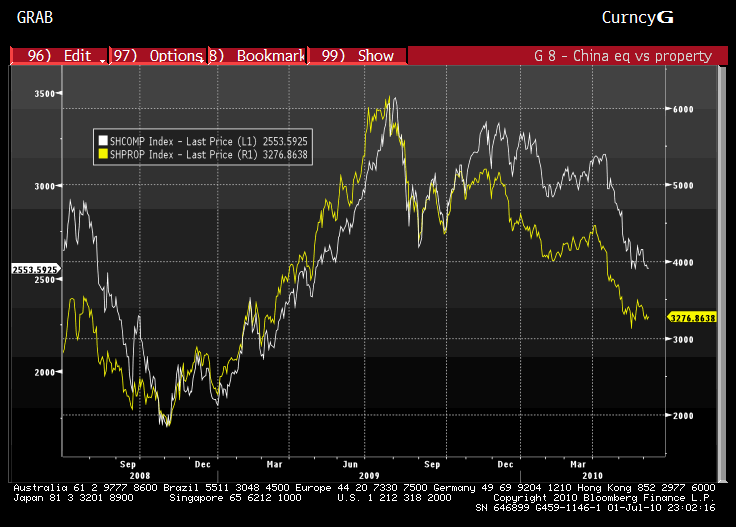The width and height of the screenshot is (736, 527).
Task: Click the 3000 left axis label
Action: pos(45,186)
